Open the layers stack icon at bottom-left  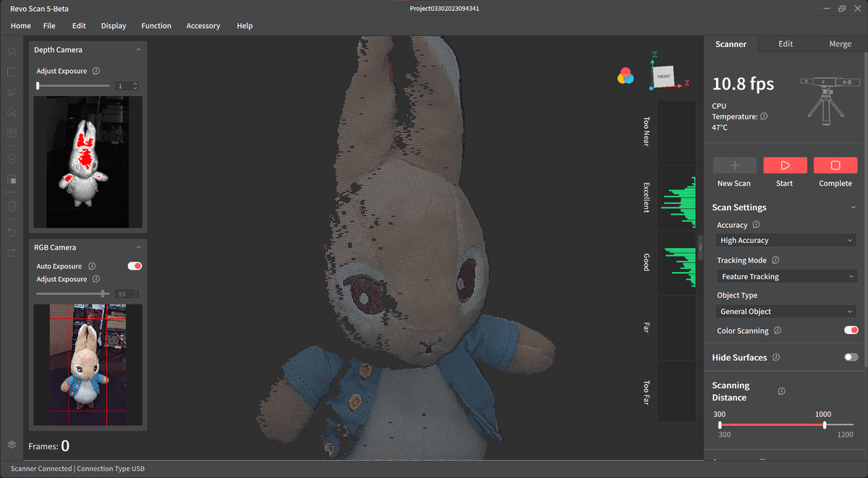(12, 445)
